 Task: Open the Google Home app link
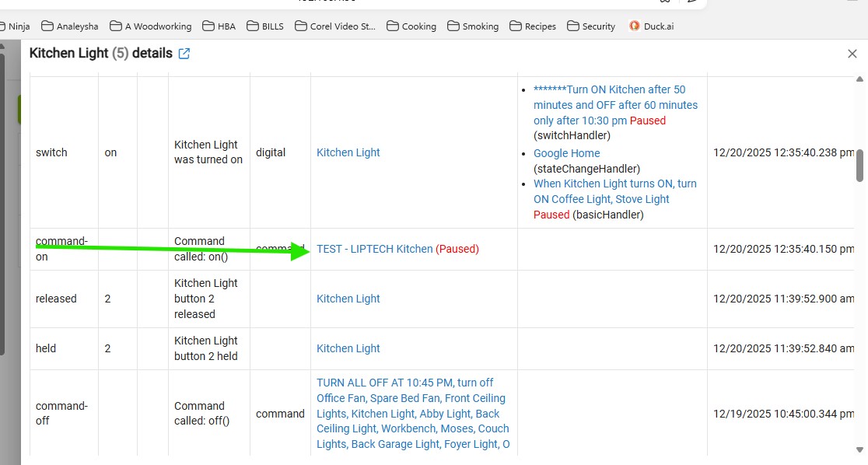coord(566,153)
